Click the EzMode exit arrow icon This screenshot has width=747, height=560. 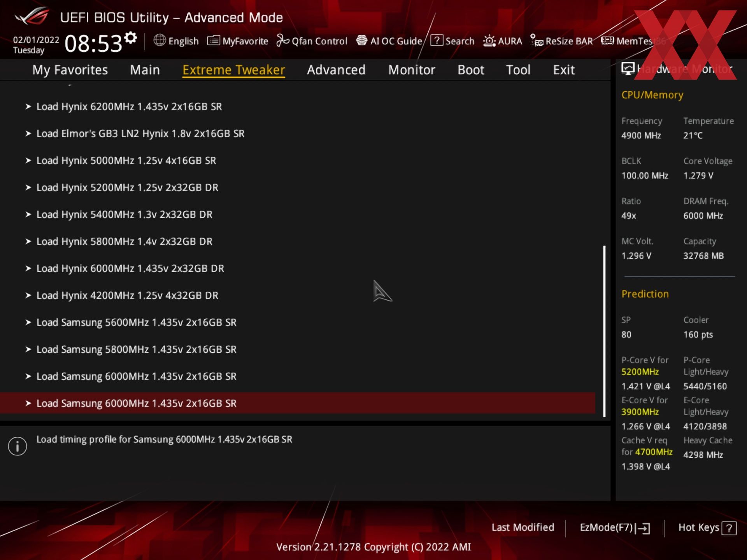pos(642,528)
